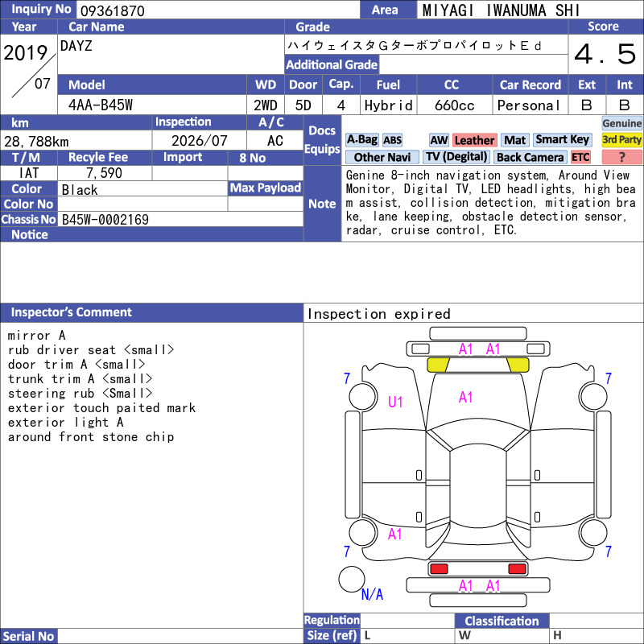Image resolution: width=644 pixels, height=644 pixels.
Task: Click the U1 damage mark on diagram
Action: click(395, 402)
